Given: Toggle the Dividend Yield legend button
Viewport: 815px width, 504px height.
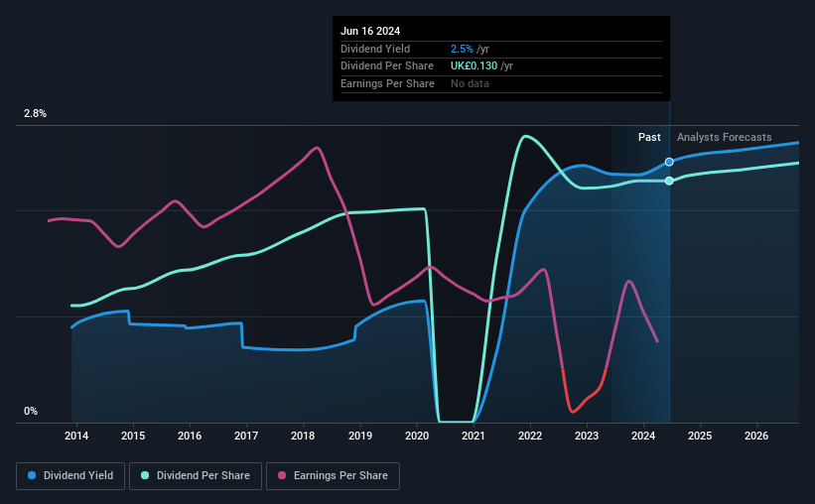Looking at the screenshot, I should click(70, 476).
